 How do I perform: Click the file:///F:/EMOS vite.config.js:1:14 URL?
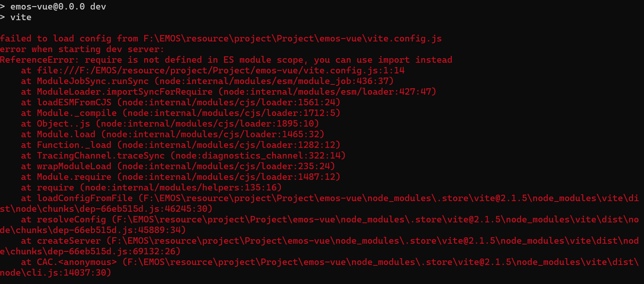(220, 70)
